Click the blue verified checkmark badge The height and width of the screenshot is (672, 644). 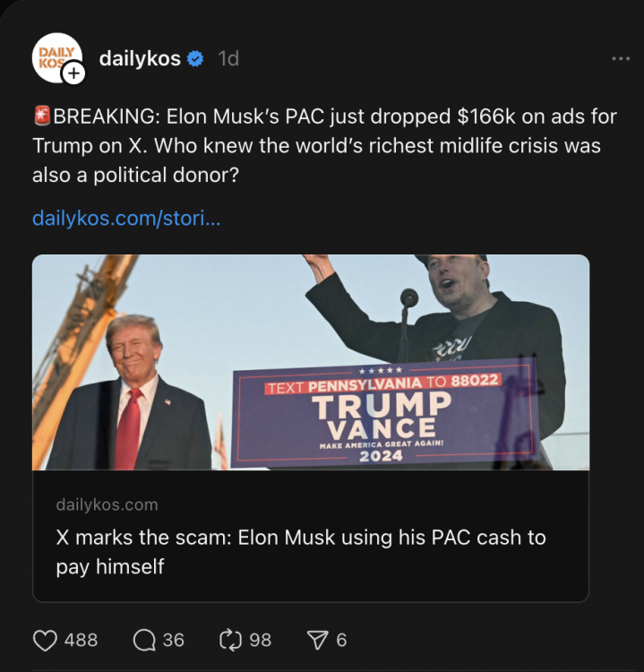pyautogui.click(x=196, y=59)
